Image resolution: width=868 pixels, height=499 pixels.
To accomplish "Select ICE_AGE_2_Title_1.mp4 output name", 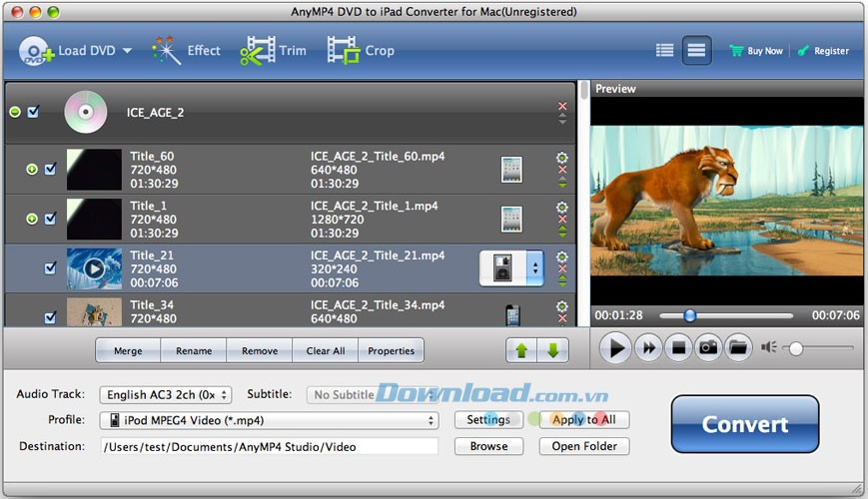I will pos(375,206).
